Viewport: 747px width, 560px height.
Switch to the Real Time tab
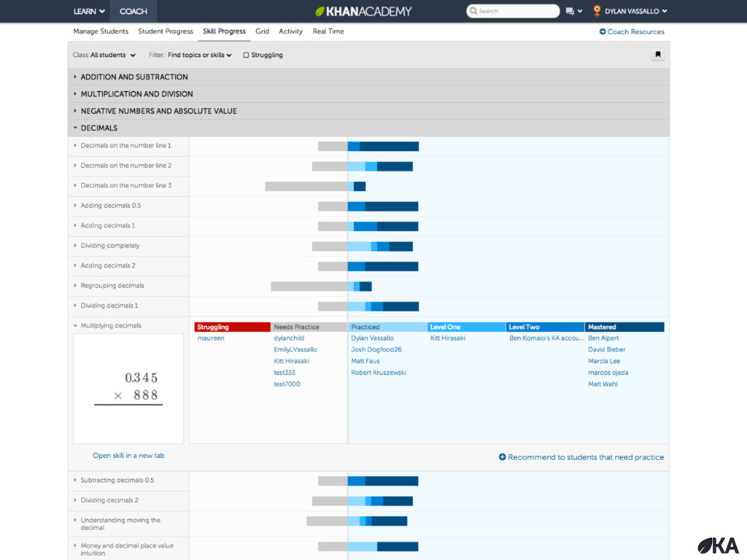pyautogui.click(x=328, y=31)
